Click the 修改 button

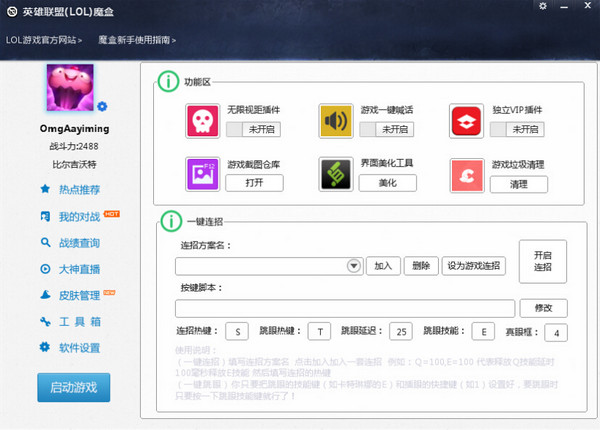tap(543, 308)
